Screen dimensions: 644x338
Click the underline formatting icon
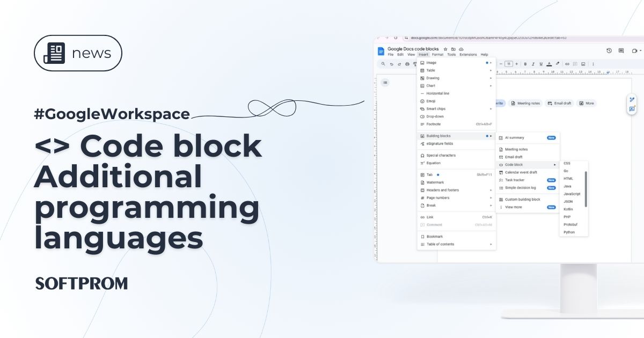pyautogui.click(x=540, y=64)
